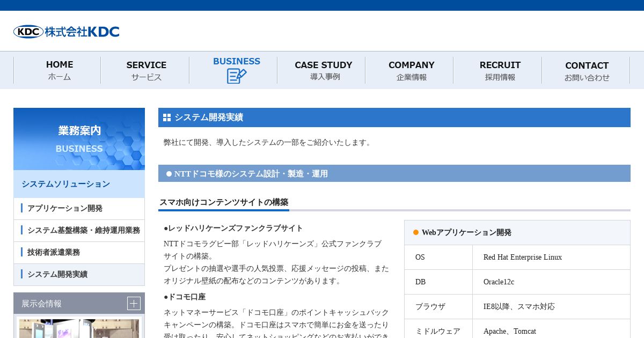
Task: Expand the 展示会情報 plus icon
Action: [134, 303]
